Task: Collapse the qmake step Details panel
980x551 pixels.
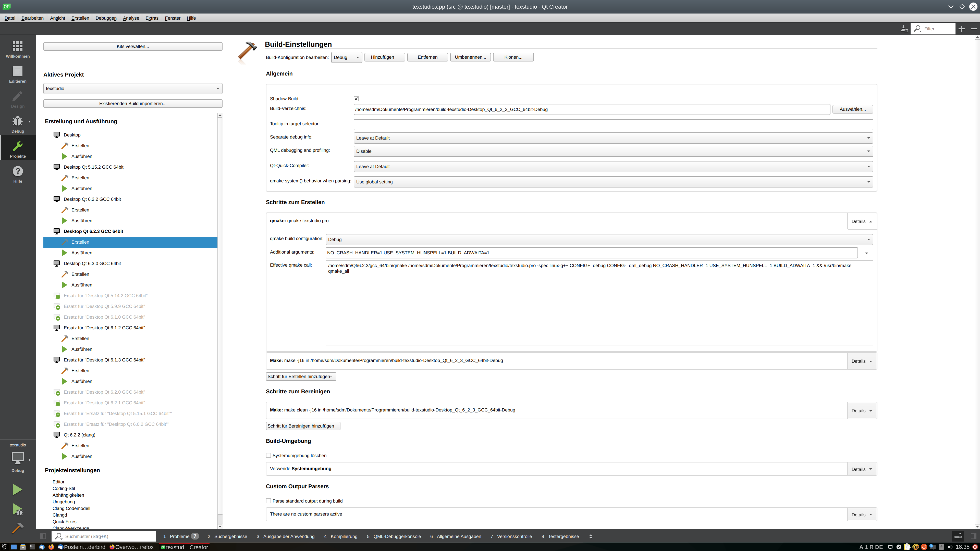Action: [861, 221]
